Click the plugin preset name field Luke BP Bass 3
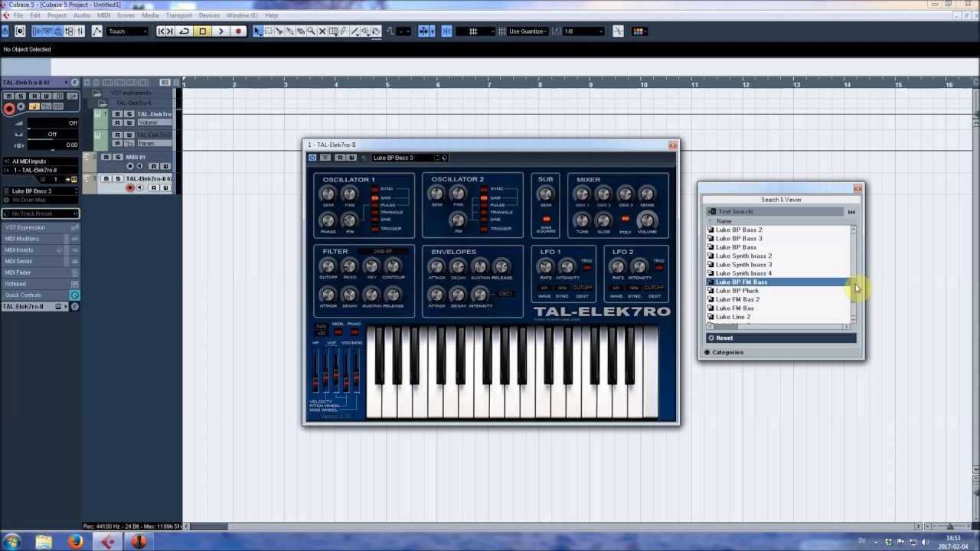The image size is (980, 551). 402,158
